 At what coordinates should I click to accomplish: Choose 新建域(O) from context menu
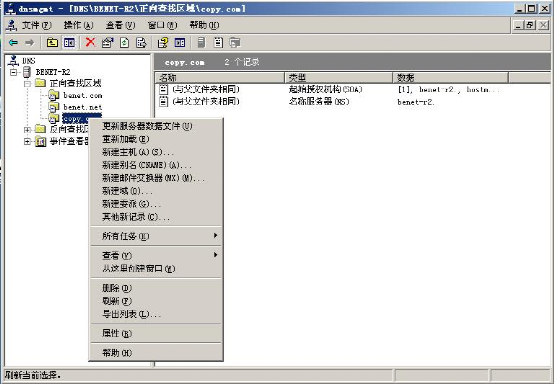[156, 191]
